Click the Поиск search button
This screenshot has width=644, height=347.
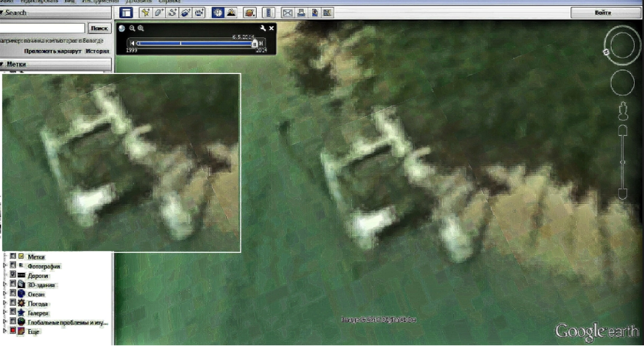[99, 28]
